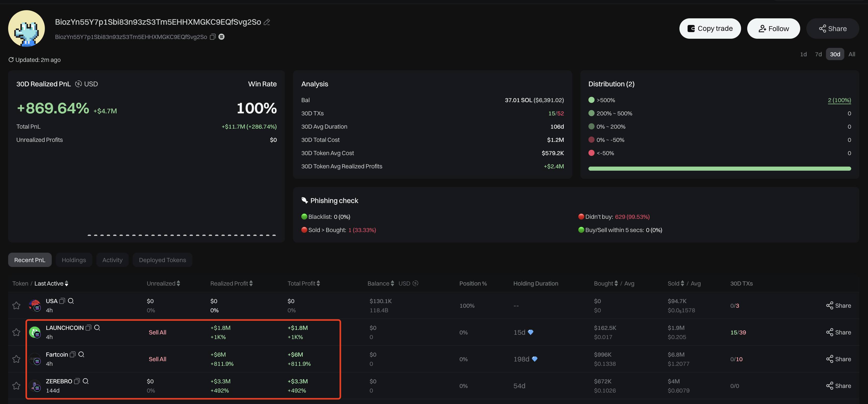The width and height of the screenshot is (868, 404).
Task: Search ZEREBRO with magnifier icon
Action: 86,381
